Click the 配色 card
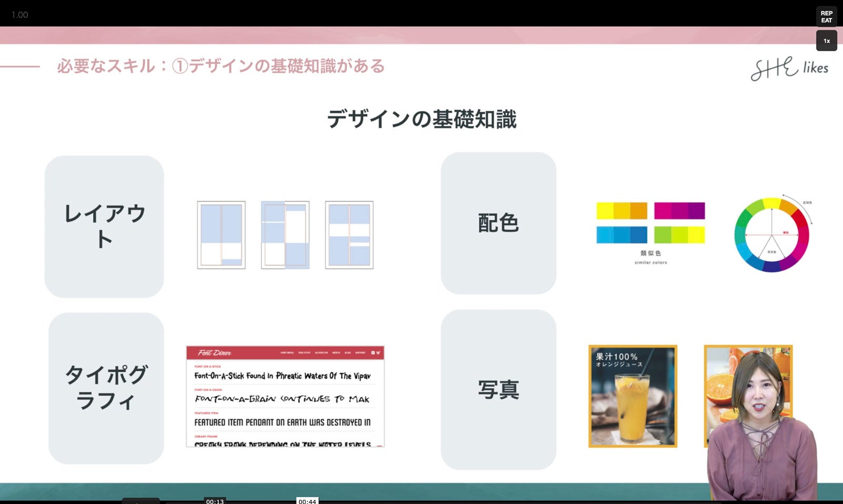 498,223
